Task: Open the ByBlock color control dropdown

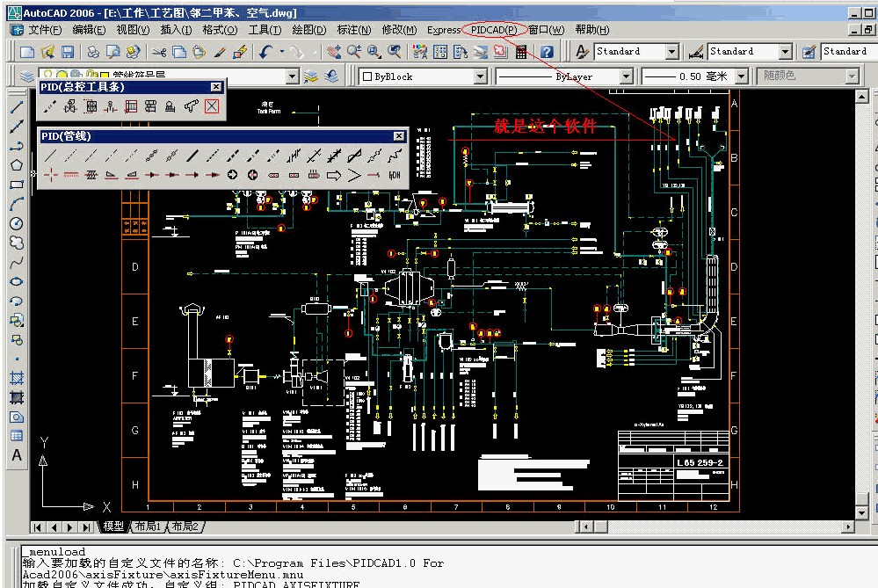Action: tap(480, 76)
